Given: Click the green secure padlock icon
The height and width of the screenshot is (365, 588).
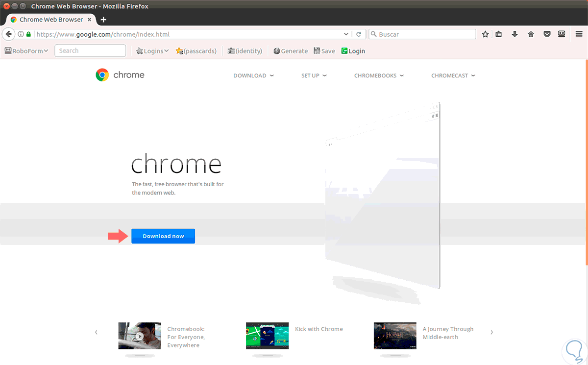Looking at the screenshot, I should [x=29, y=34].
